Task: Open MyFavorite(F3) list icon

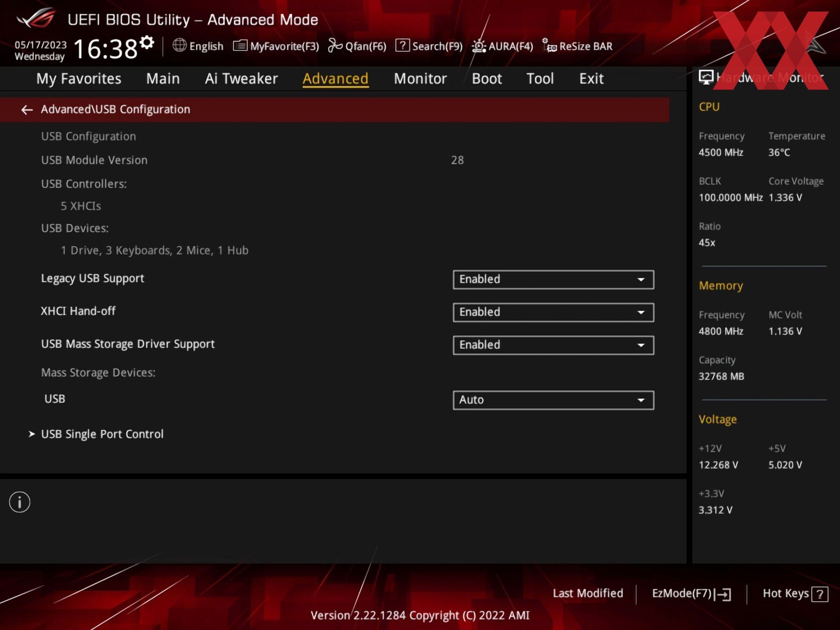Action: click(x=240, y=45)
